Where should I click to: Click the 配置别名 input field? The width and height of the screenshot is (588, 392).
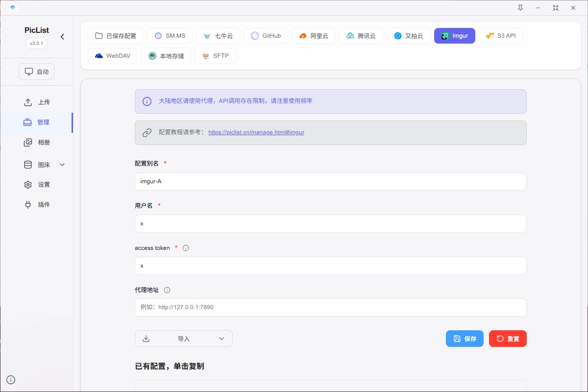330,181
